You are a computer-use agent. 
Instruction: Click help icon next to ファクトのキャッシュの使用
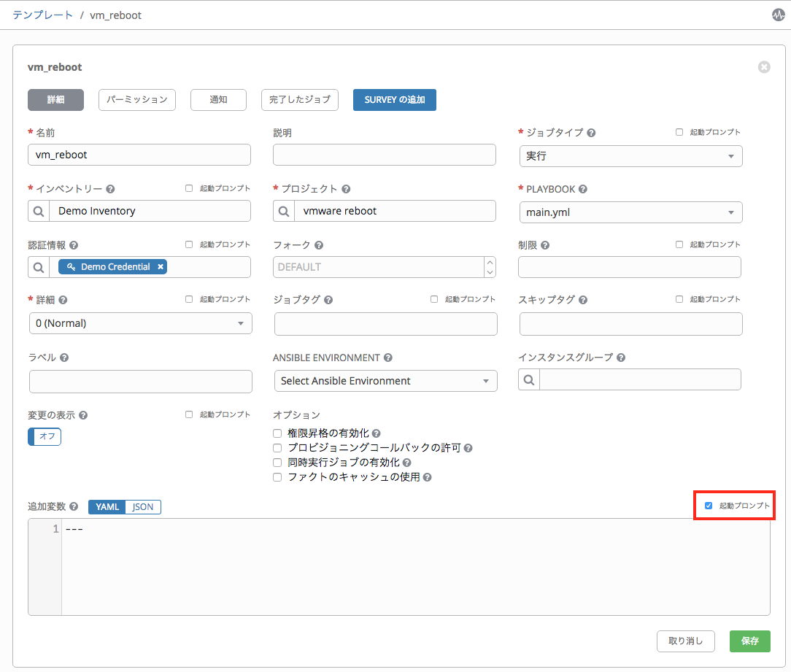(x=428, y=477)
